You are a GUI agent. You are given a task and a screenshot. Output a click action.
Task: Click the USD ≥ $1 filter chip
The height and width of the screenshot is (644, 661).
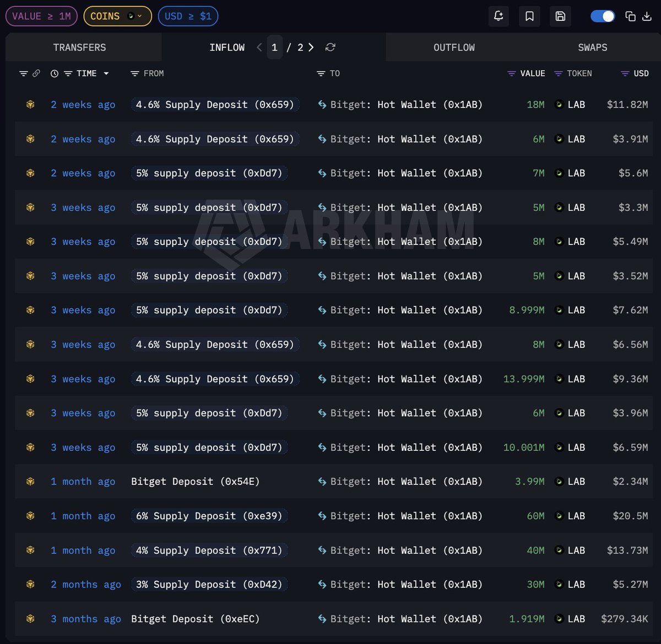point(188,16)
